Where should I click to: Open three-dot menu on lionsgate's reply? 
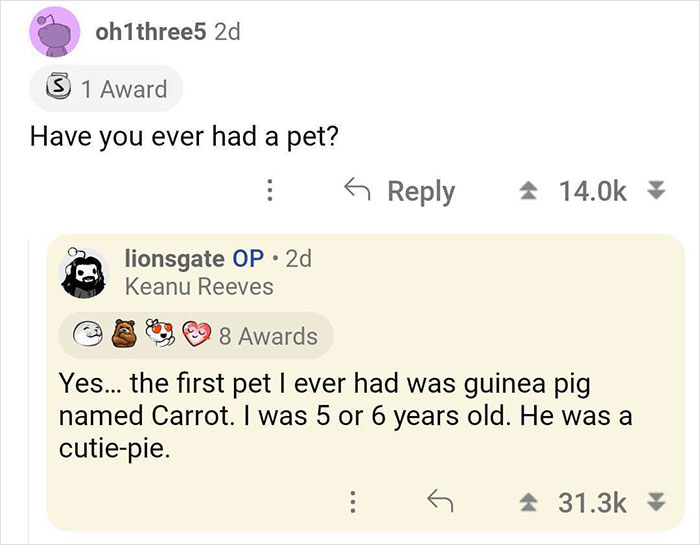tap(350, 500)
